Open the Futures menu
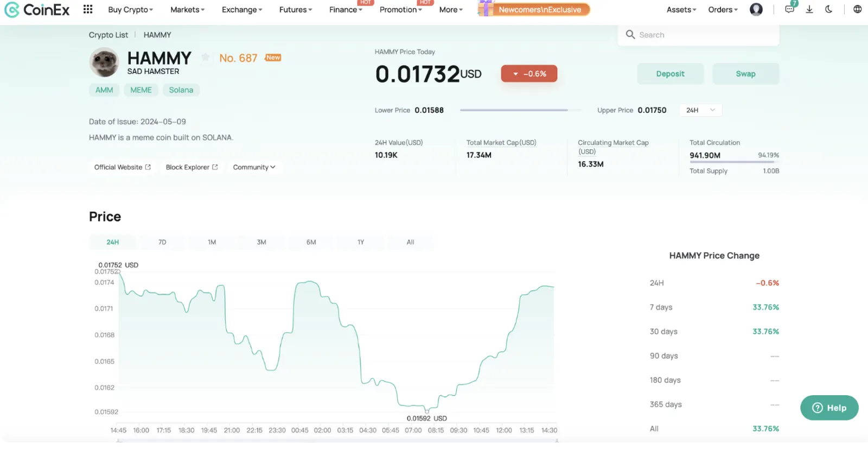The image size is (868, 450). pos(296,10)
